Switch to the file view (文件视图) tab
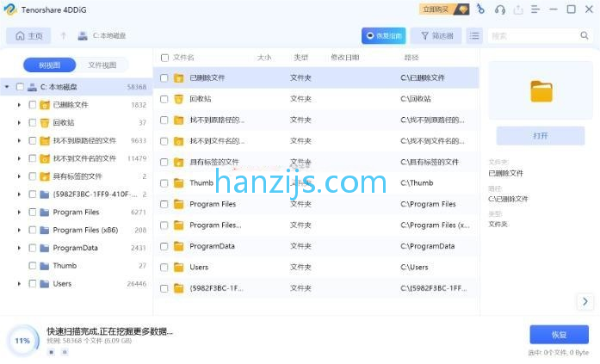The width and height of the screenshot is (600, 364). (102, 65)
